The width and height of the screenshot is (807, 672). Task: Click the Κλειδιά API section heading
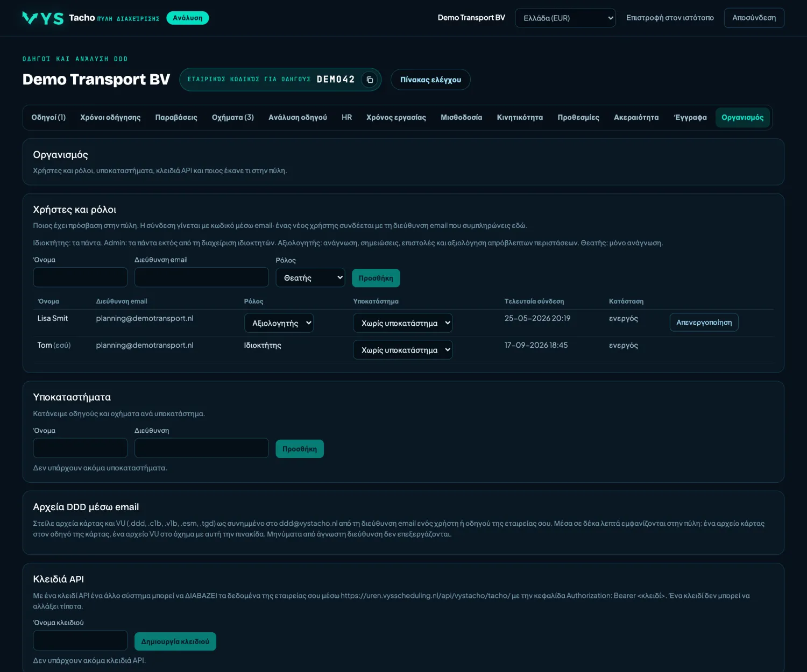tap(58, 579)
